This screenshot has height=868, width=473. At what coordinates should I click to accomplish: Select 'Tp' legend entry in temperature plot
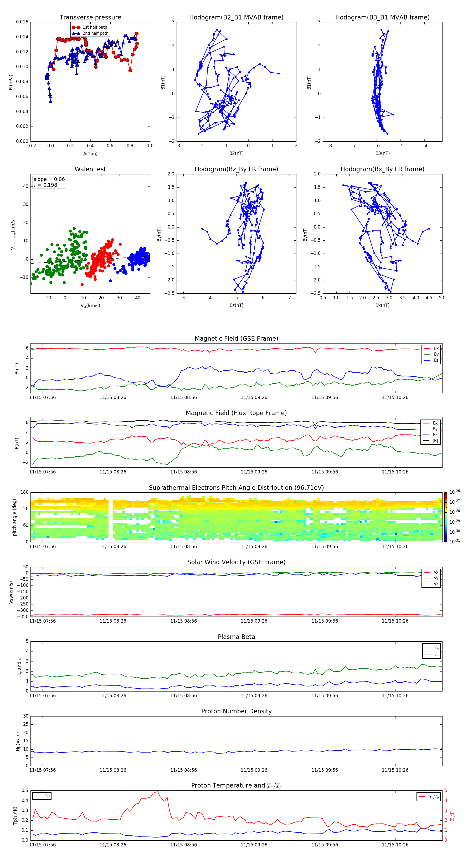pyautogui.click(x=42, y=796)
